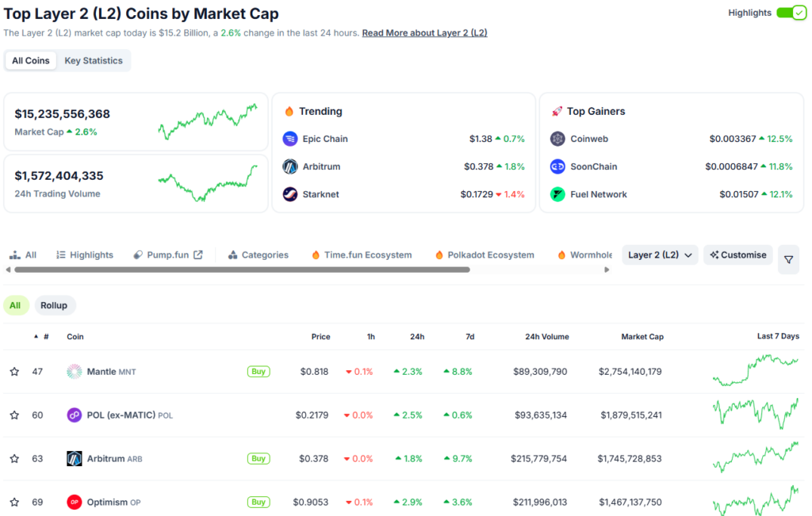Disable the Highlights switch
Viewport: 812px width, 516px height.
(791, 13)
